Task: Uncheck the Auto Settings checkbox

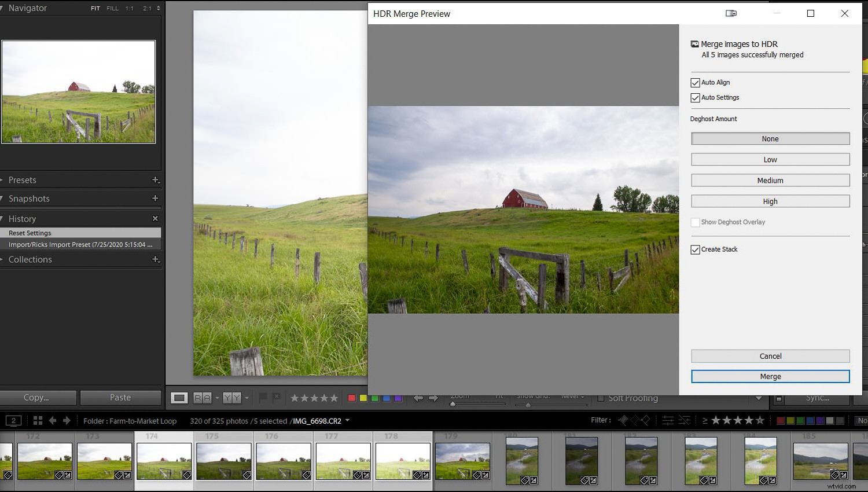Action: click(x=695, y=98)
